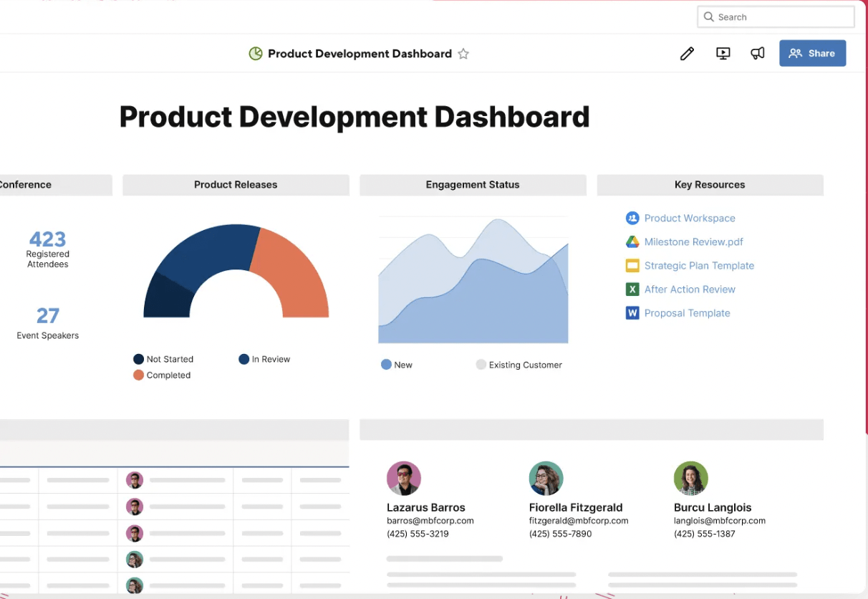The height and width of the screenshot is (599, 868).
Task: Click email langlois@mbfcorp.com
Action: click(720, 521)
